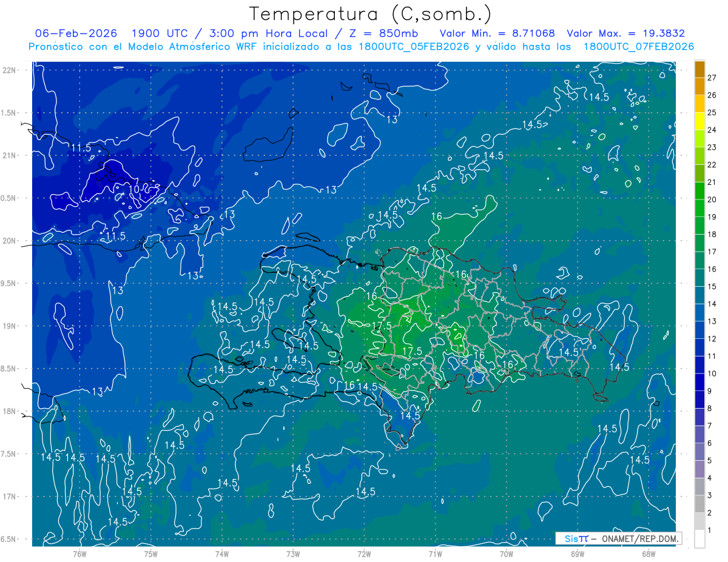Click the "21N" latitude axis label
Image resolution: width=728 pixels, height=562 pixels.
tap(9, 155)
